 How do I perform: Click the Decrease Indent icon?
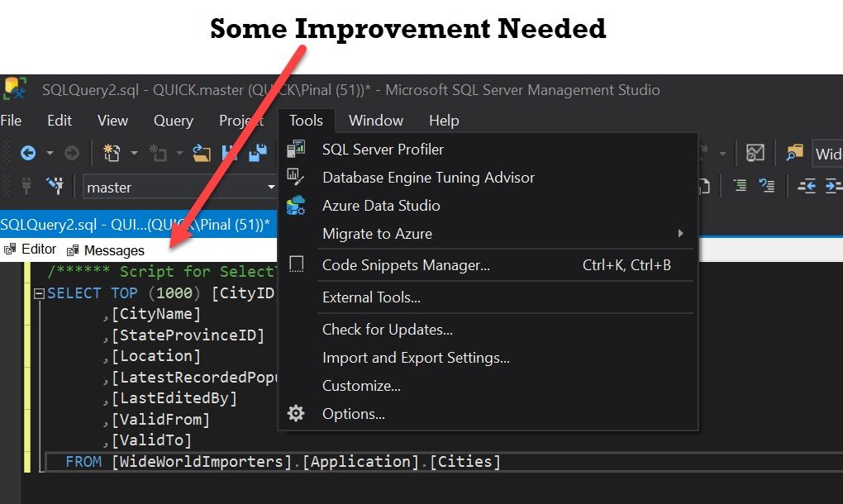807,187
